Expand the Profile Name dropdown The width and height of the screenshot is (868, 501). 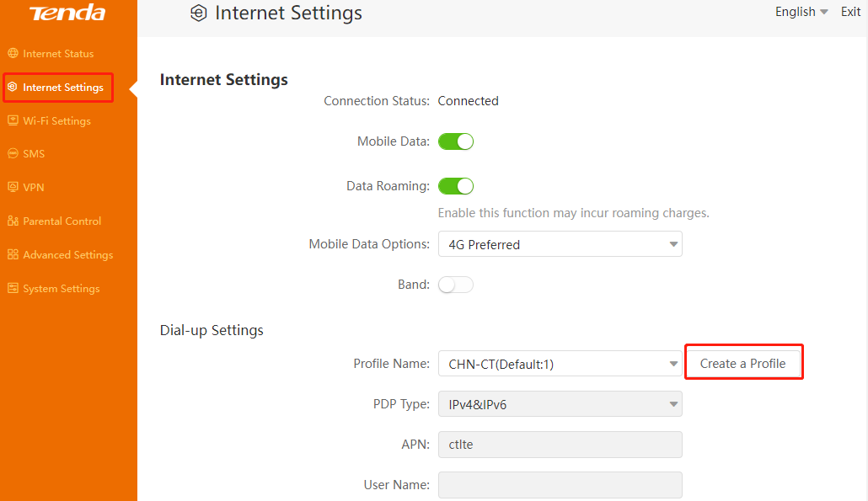[x=560, y=364]
